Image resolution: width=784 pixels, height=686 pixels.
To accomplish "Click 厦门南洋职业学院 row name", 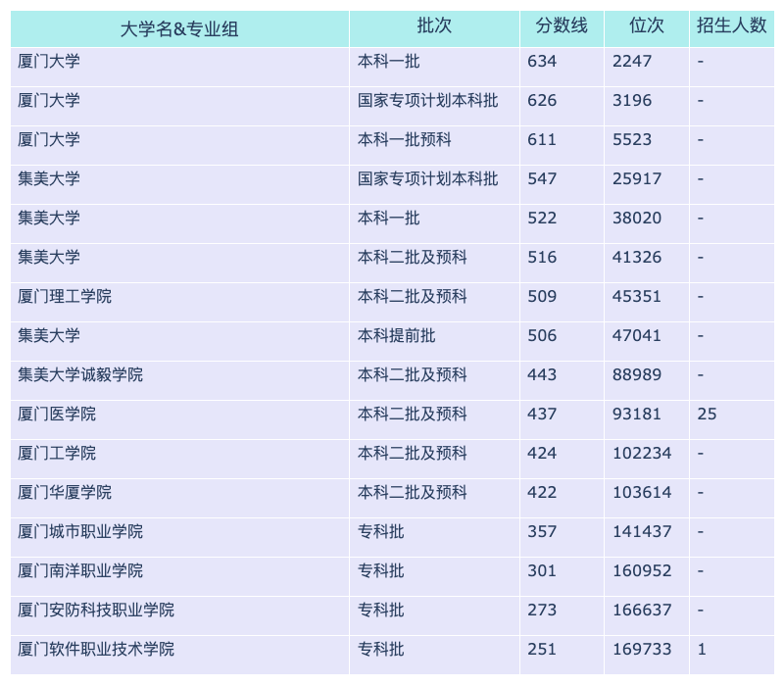I will tap(80, 571).
